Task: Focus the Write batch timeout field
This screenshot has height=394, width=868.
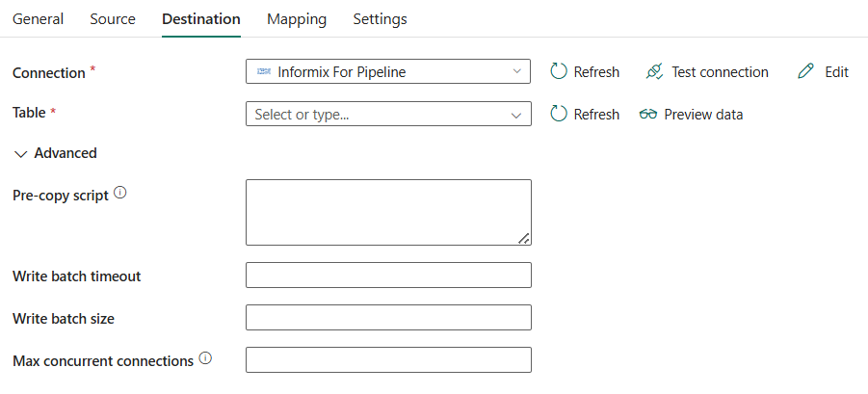Action: 388,275
